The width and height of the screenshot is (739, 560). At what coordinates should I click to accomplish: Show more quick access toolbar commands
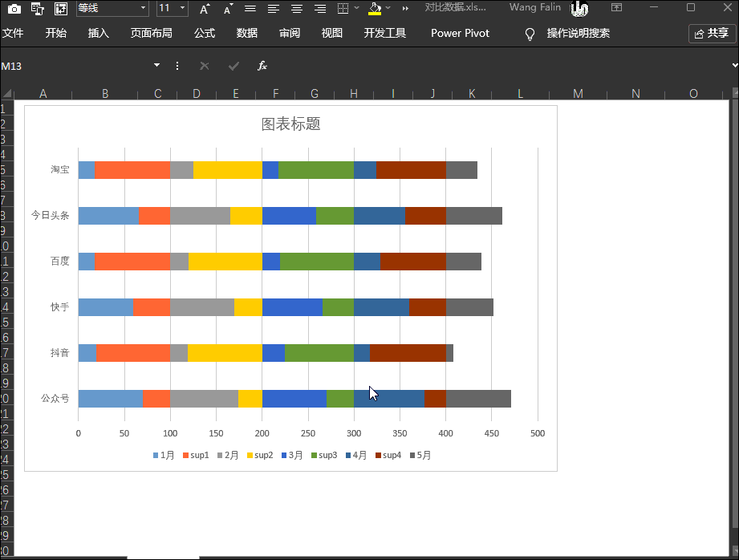point(405,9)
